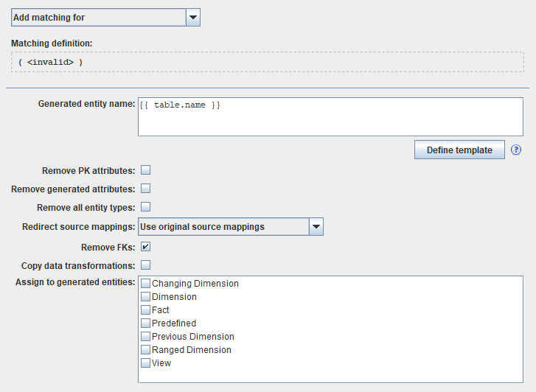
Task: Select the Fact entity type checkbox
Action: pyautogui.click(x=146, y=310)
